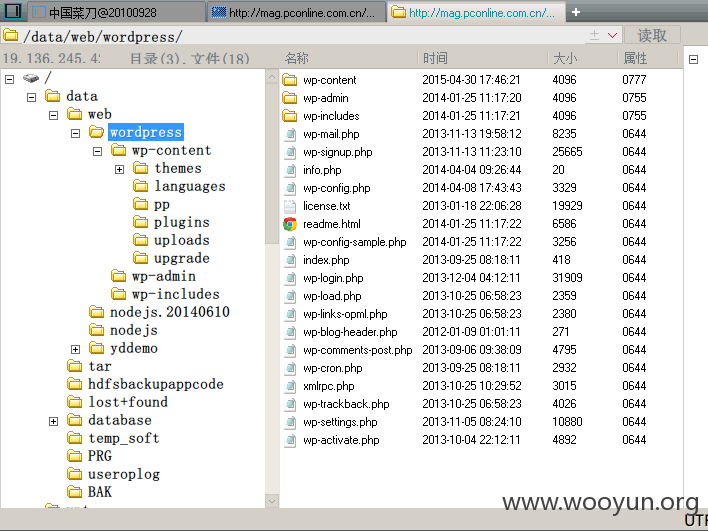708x531 pixels.
Task: Select the tar folder icon in tree
Action: click(75, 366)
